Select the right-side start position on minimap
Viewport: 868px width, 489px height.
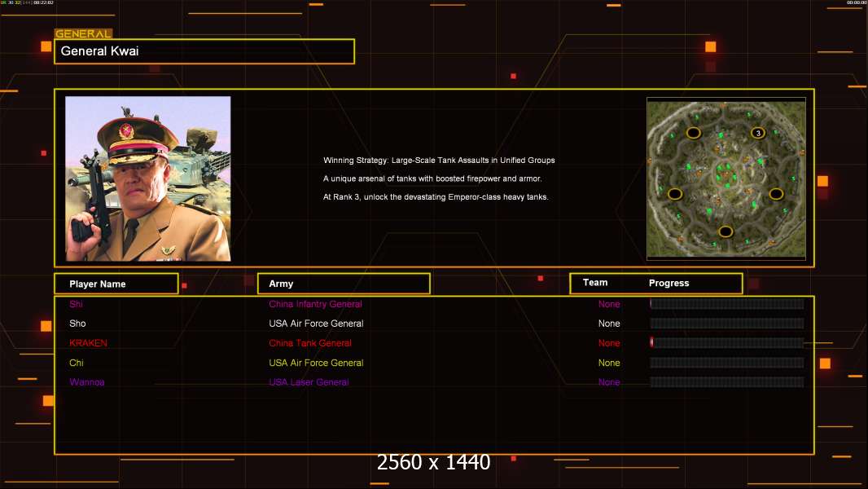pyautogui.click(x=776, y=194)
